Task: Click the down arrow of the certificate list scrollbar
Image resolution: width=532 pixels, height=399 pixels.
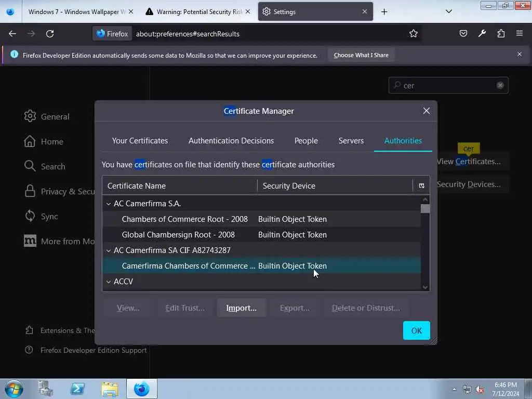Action: (425, 287)
